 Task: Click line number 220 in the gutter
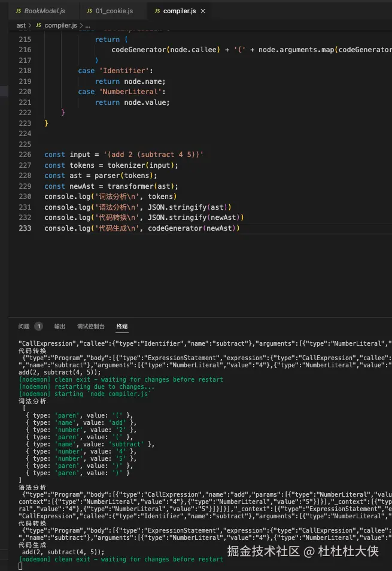point(25,92)
